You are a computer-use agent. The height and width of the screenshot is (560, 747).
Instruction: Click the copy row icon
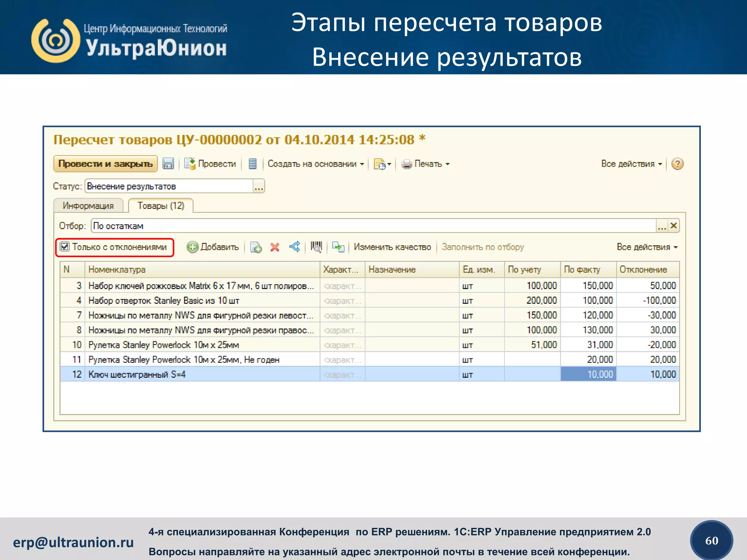(x=256, y=247)
